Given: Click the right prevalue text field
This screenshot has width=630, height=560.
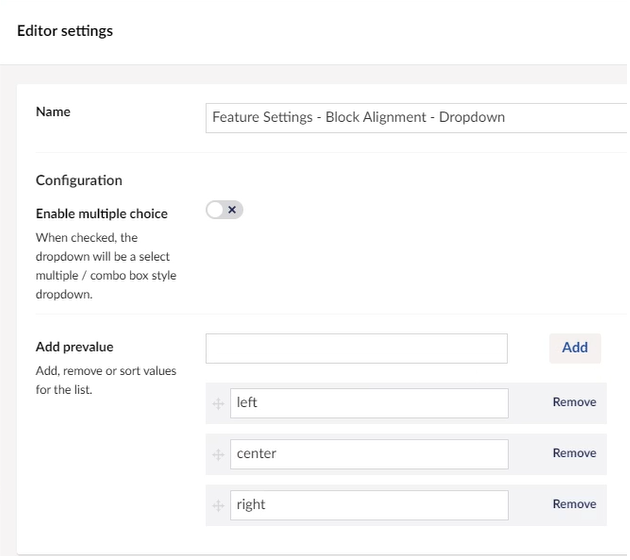Looking at the screenshot, I should coord(368,505).
